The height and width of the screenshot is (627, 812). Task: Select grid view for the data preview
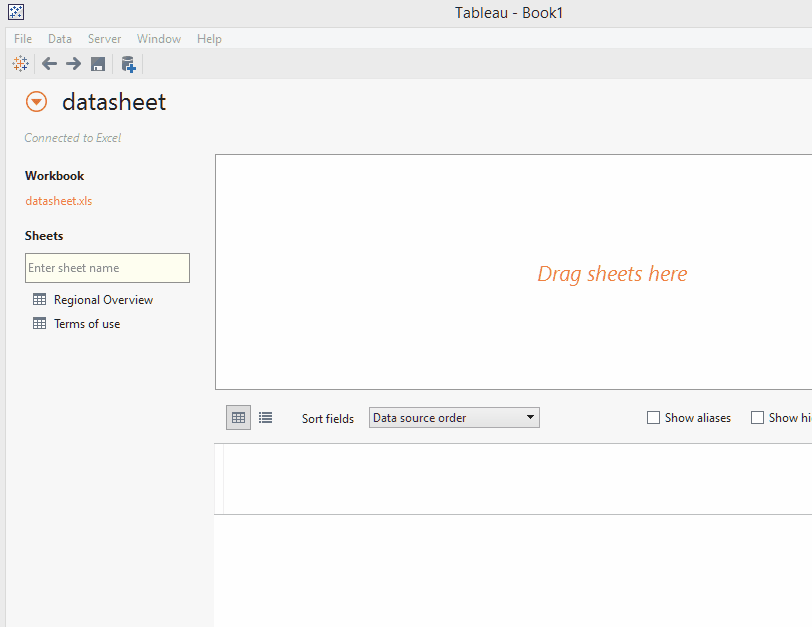[x=237, y=417]
